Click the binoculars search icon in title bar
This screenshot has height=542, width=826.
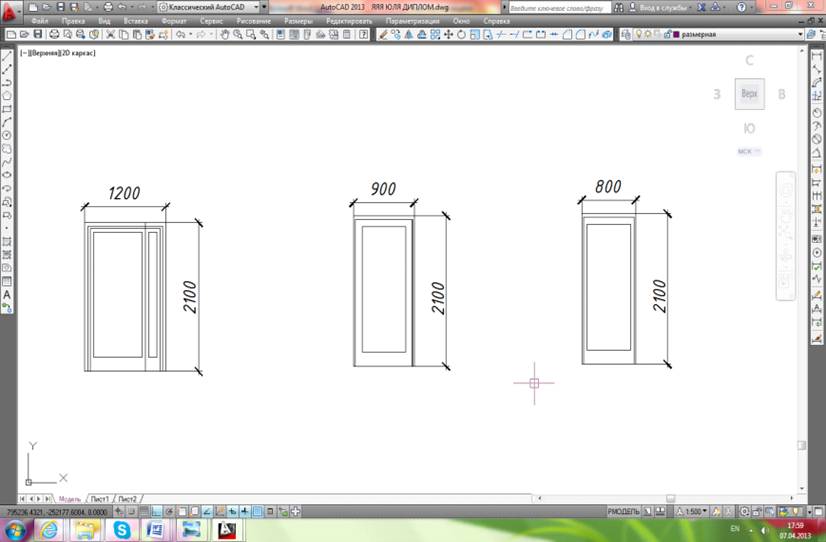click(x=618, y=7)
